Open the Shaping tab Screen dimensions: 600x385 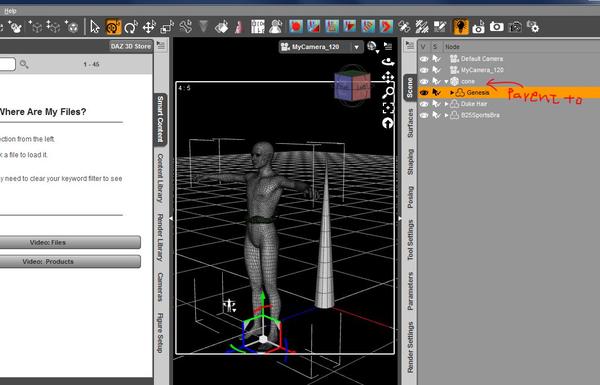410,162
